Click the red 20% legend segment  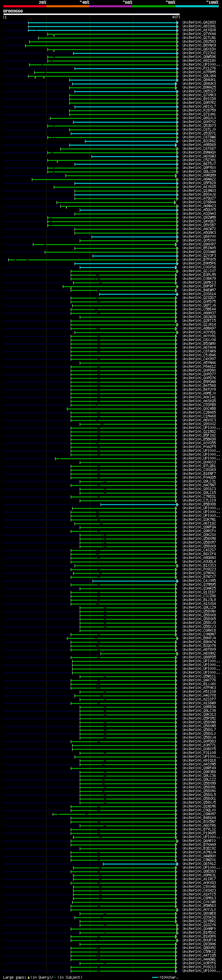pyautogui.click(x=25, y=6)
